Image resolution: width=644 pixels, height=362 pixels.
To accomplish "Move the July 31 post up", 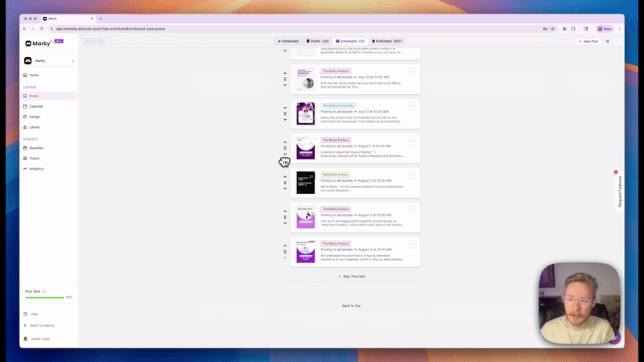I will (285, 108).
